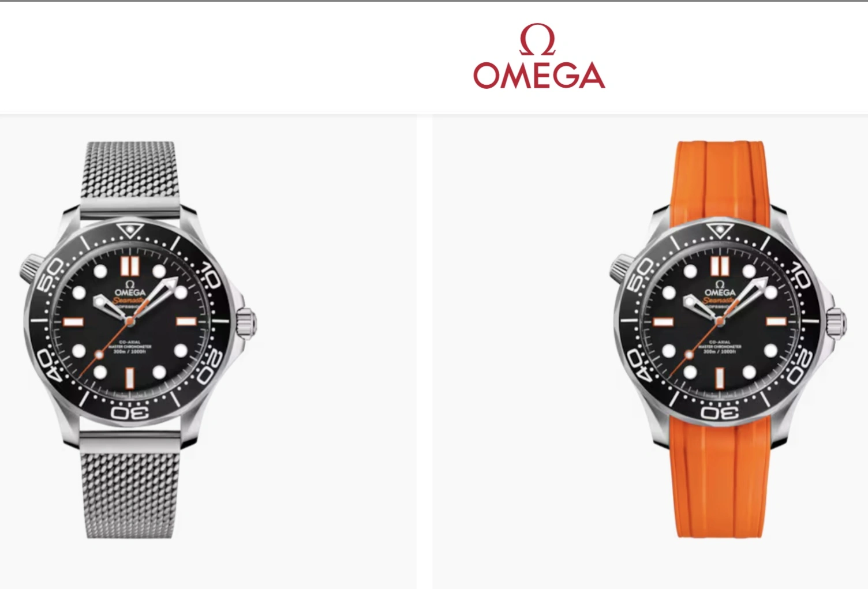
Task: Click the helium valve on orange strap watch
Action: (x=622, y=264)
